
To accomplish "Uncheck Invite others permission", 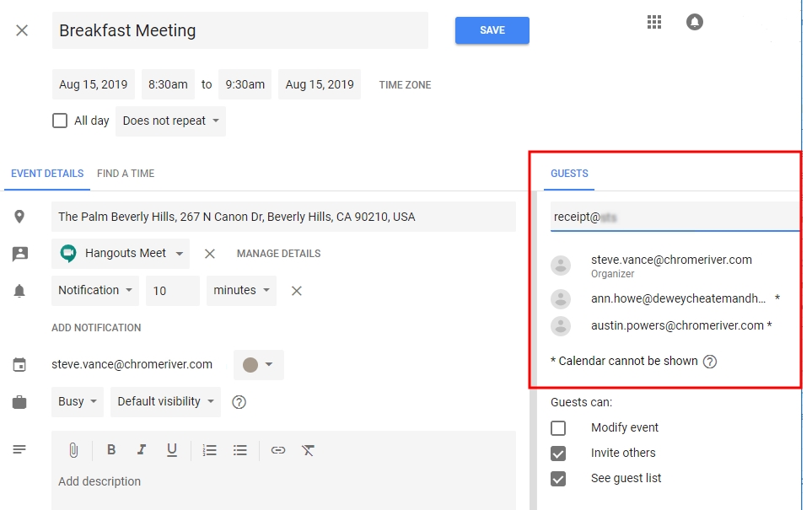I will click(x=558, y=454).
